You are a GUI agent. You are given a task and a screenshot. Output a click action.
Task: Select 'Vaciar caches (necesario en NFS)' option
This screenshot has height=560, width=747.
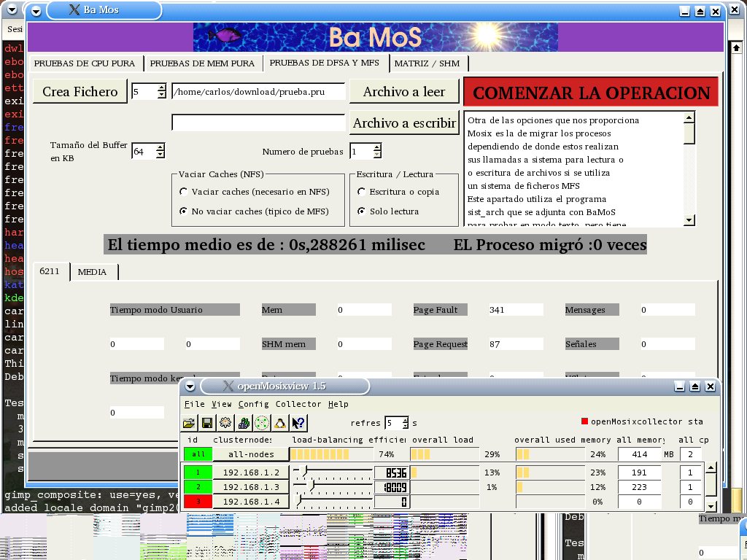click(183, 192)
